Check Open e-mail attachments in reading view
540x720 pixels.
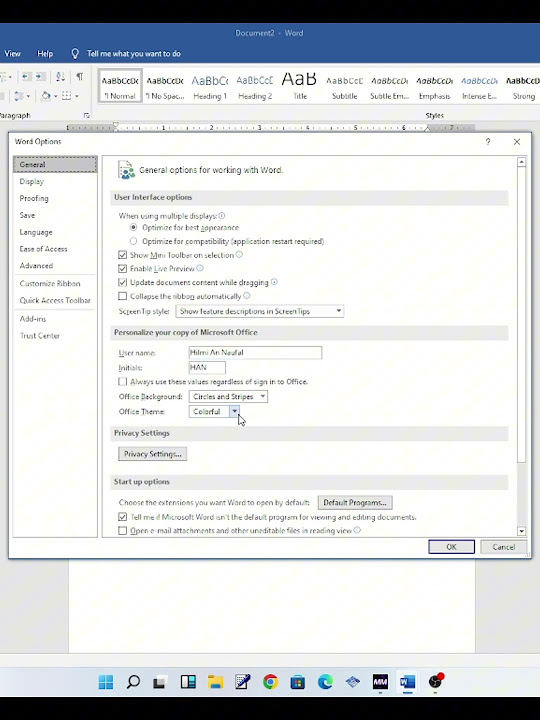coord(122,531)
